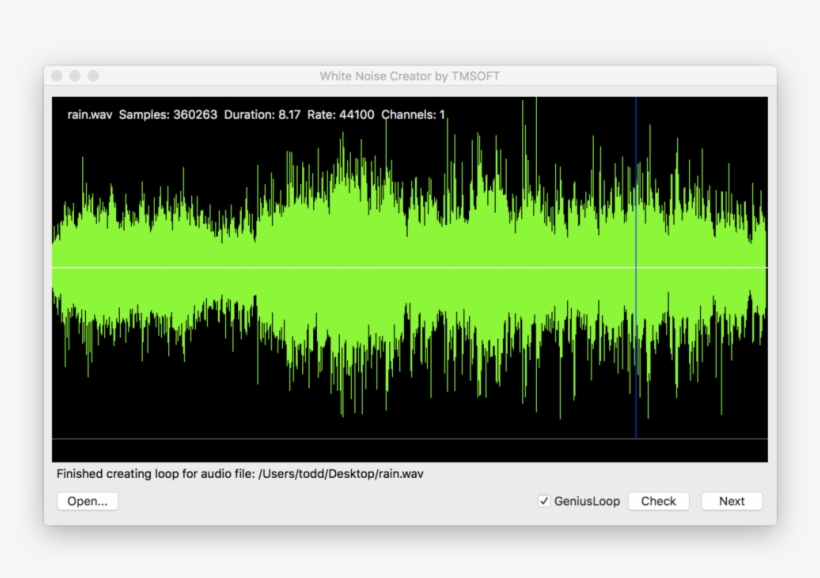Minimize the White Noise Creator window

tap(74, 73)
